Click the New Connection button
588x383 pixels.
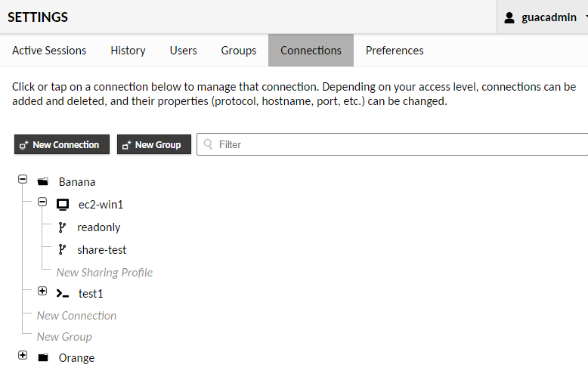point(62,144)
